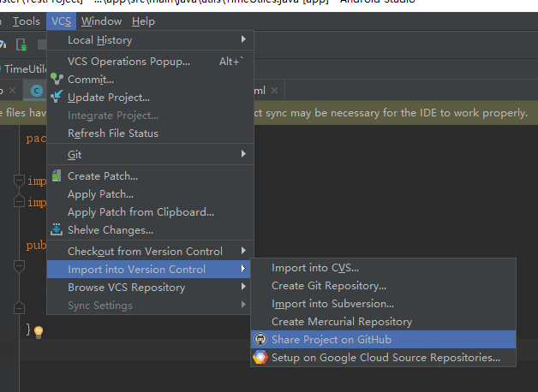538x392 pixels.
Task: Choose Create Git Repository...
Action: [x=384, y=285]
